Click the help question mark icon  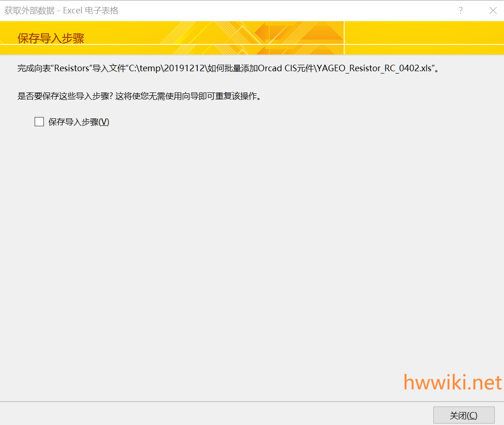[461, 11]
